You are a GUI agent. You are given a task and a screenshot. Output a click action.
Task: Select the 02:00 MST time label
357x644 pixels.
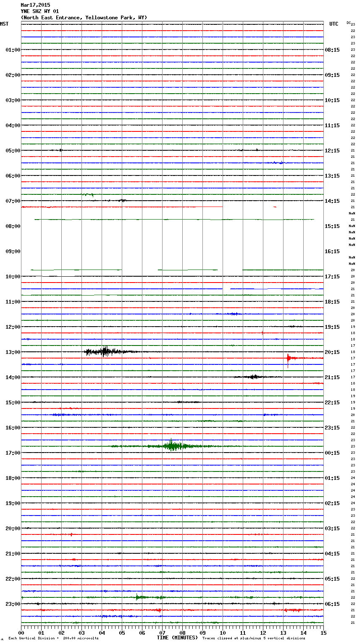(x=13, y=75)
